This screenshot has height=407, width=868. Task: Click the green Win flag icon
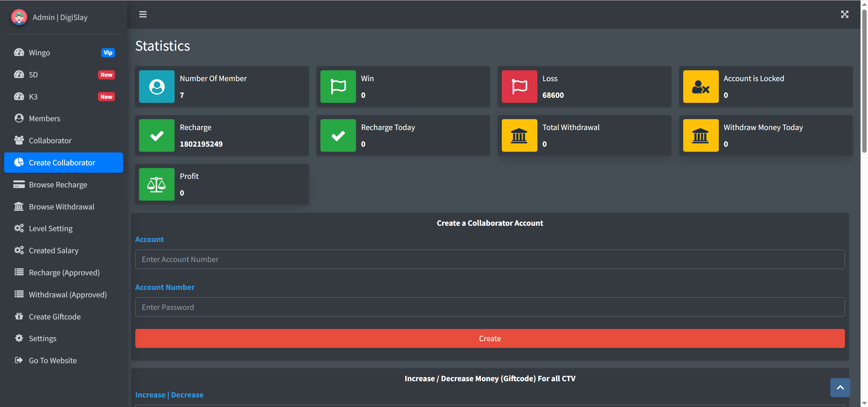[x=338, y=87]
